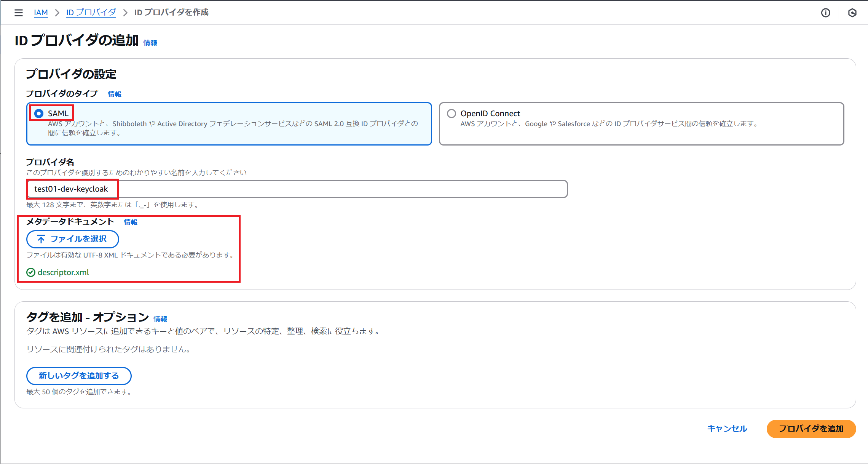Screen dimensions: 868x464
Task: Click the upload arrow icon in ファイルを選択
Action: pos(41,239)
